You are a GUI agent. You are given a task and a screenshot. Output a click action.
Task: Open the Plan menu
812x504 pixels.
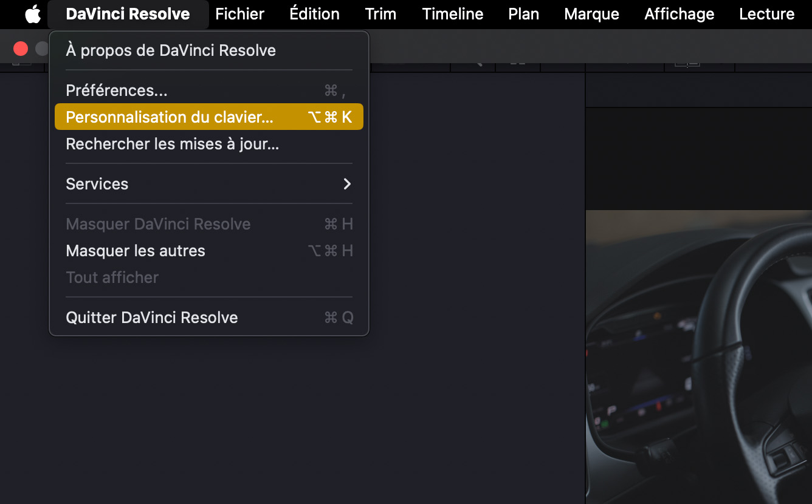coord(523,14)
